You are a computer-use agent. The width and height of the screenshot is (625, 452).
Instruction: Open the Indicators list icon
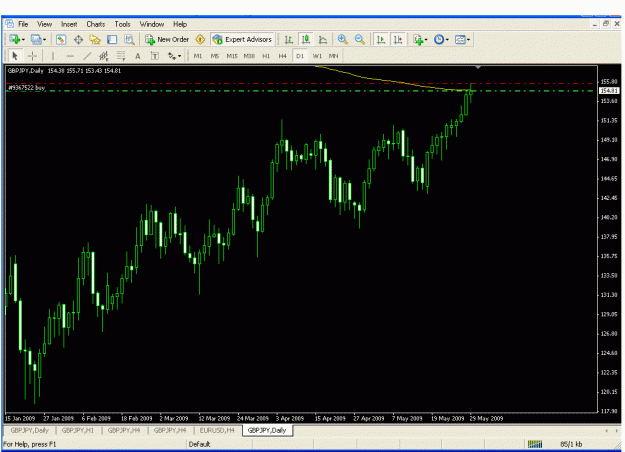click(418, 39)
